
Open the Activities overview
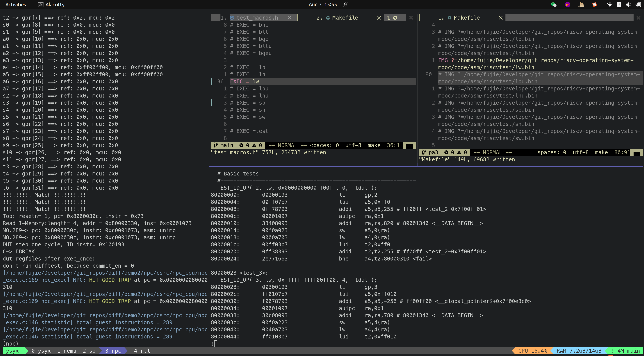[x=16, y=5]
